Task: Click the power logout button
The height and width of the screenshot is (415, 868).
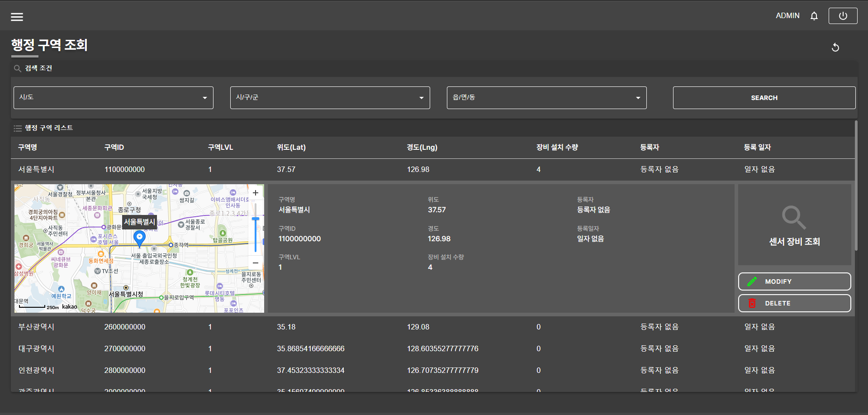Action: pos(843,16)
